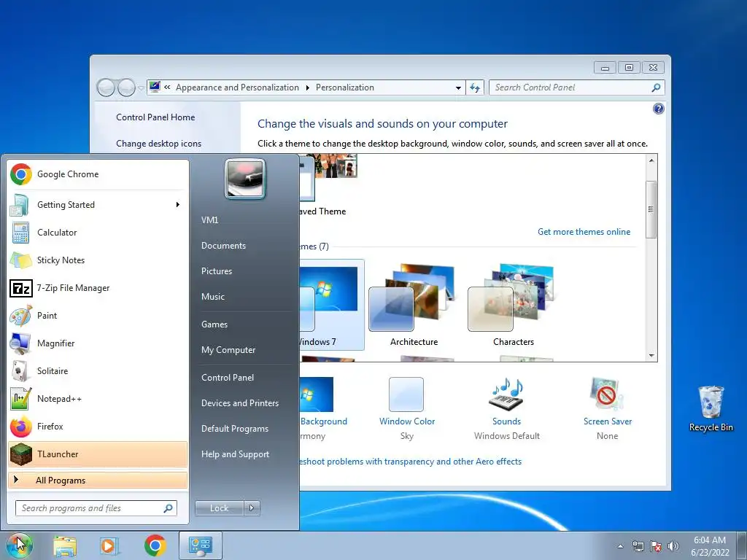This screenshot has height=560, width=747.
Task: Follow Get more themes online link
Action: [584, 232]
